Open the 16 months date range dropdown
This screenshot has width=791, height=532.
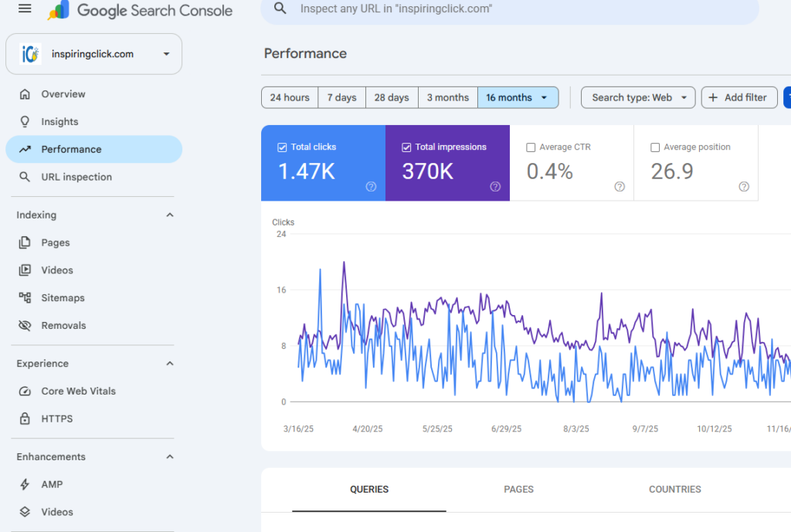[518, 97]
